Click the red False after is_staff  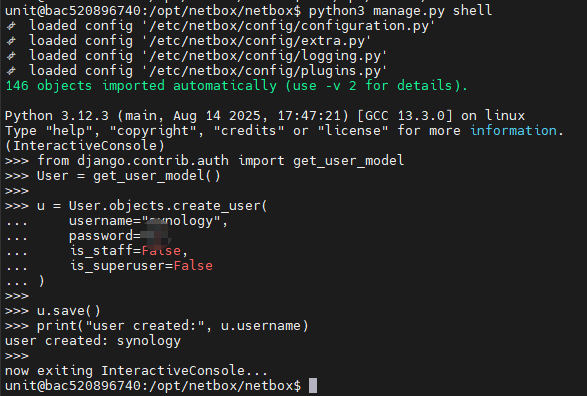161,250
